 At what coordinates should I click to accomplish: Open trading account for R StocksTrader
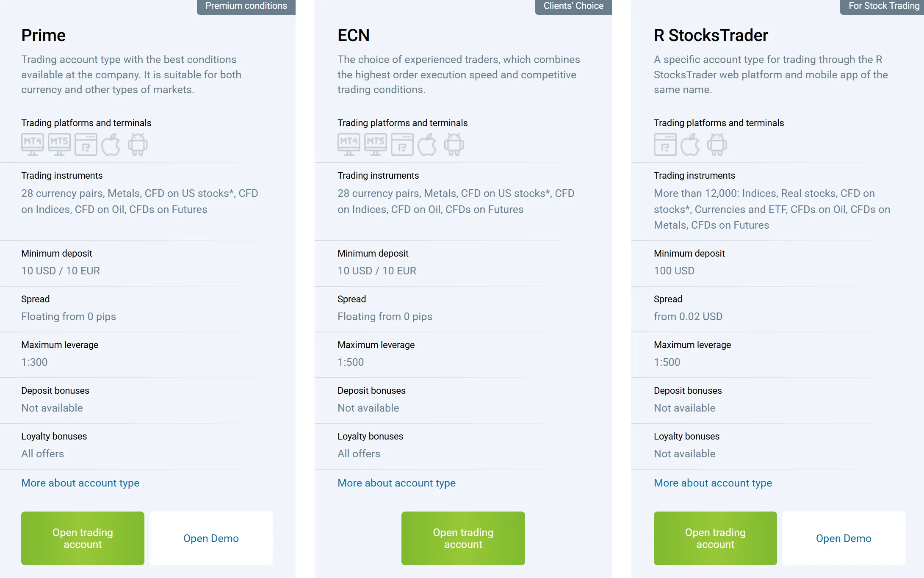coord(715,538)
